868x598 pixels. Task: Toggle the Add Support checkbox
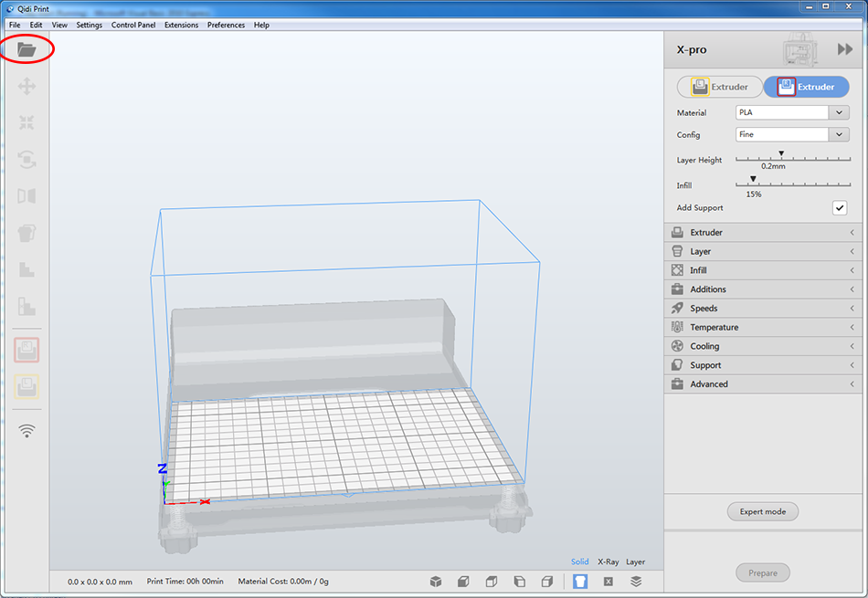point(839,208)
